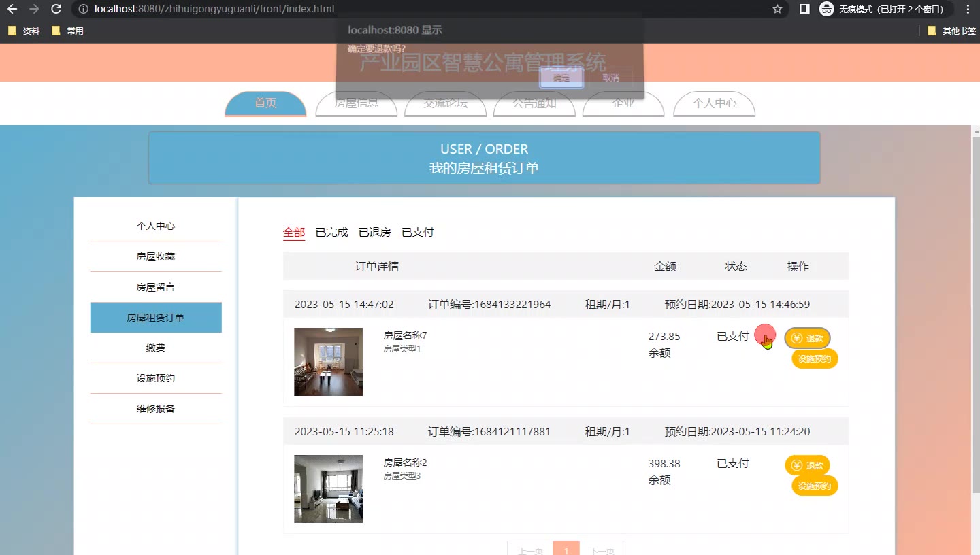Screen dimensions: 980x555
Task: Confirm the refund dialog with 确定
Action: point(561,78)
